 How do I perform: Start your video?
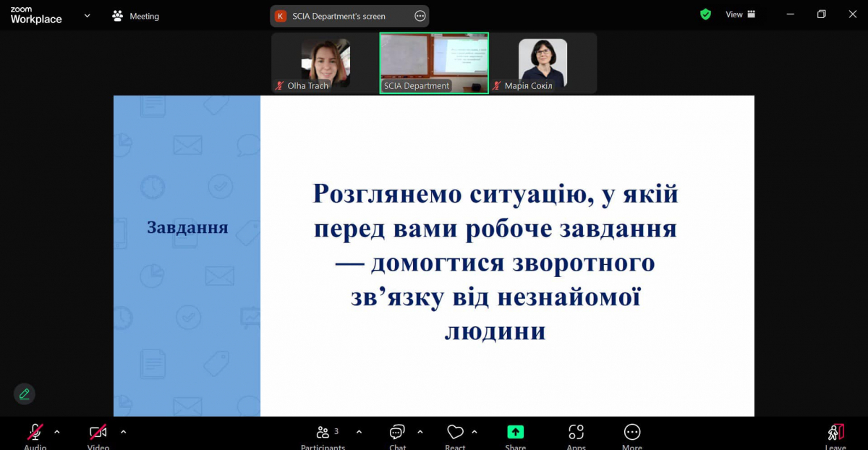(x=98, y=432)
